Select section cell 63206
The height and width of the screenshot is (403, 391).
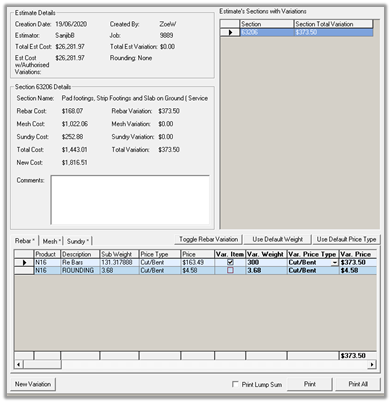pos(266,32)
